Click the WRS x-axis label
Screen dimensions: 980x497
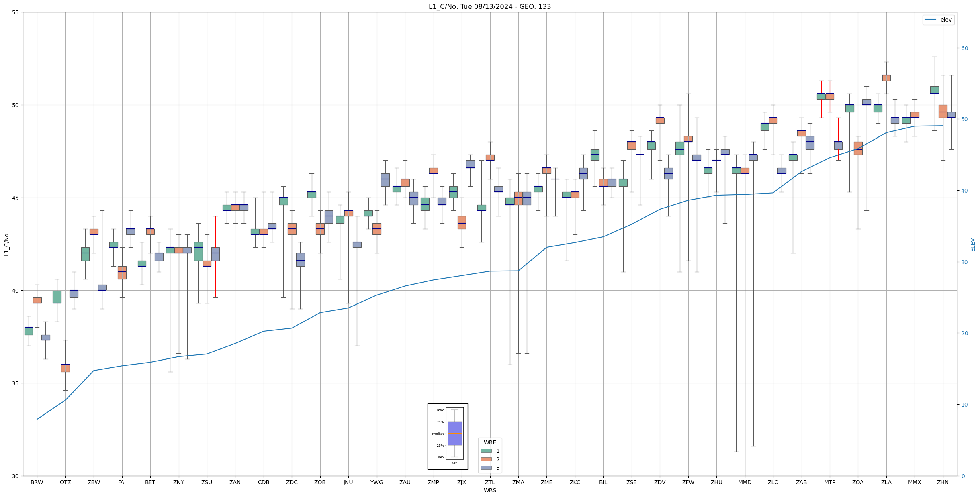489,490
